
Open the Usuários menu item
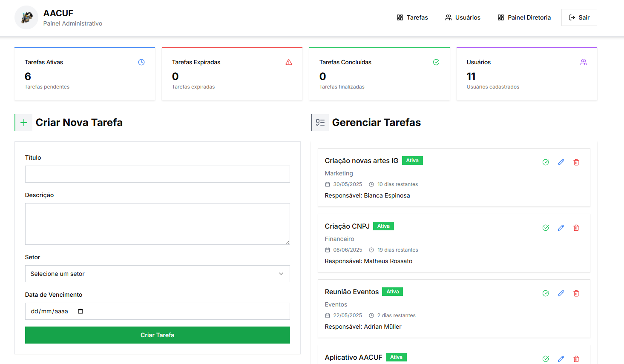click(463, 17)
